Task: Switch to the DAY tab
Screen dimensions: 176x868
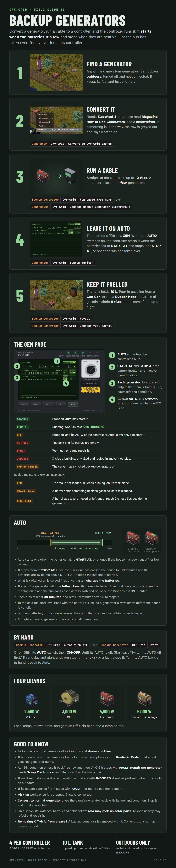Action: pos(61,404)
